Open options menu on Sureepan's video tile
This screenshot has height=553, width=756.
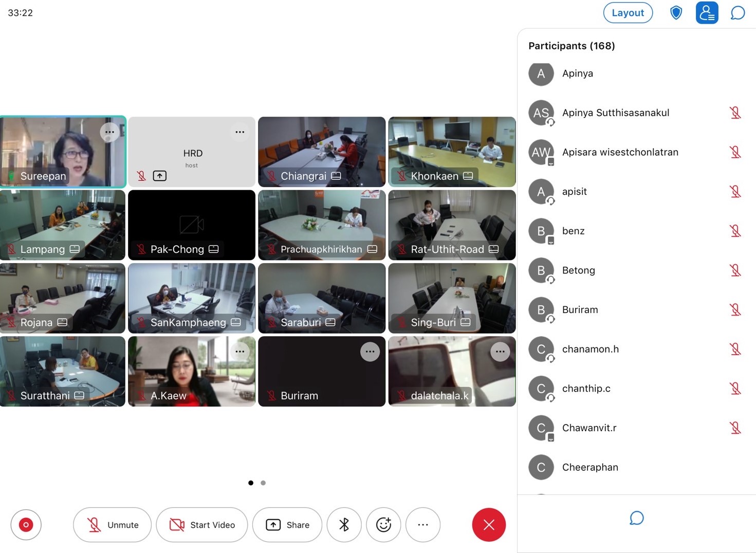point(109,132)
